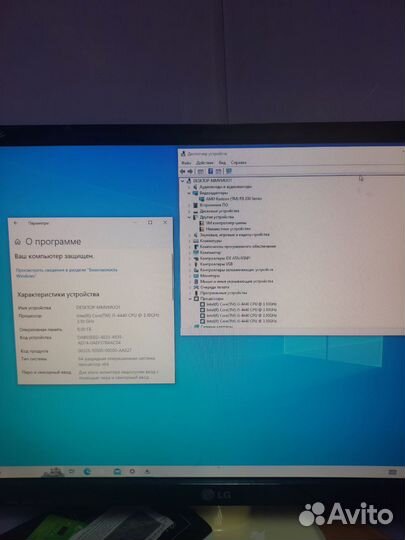Maximize the Параметры window
Viewport: 405px width, 540px height.
tap(150, 222)
